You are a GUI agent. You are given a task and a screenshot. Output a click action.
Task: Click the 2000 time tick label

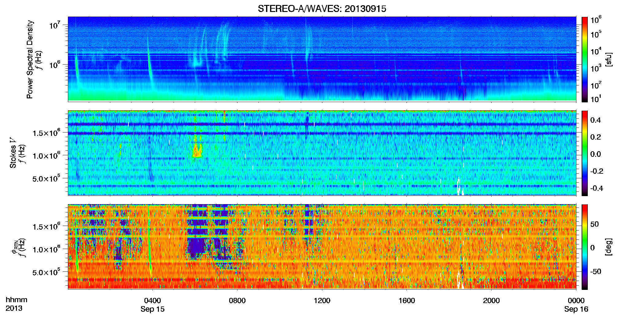coord(491,300)
